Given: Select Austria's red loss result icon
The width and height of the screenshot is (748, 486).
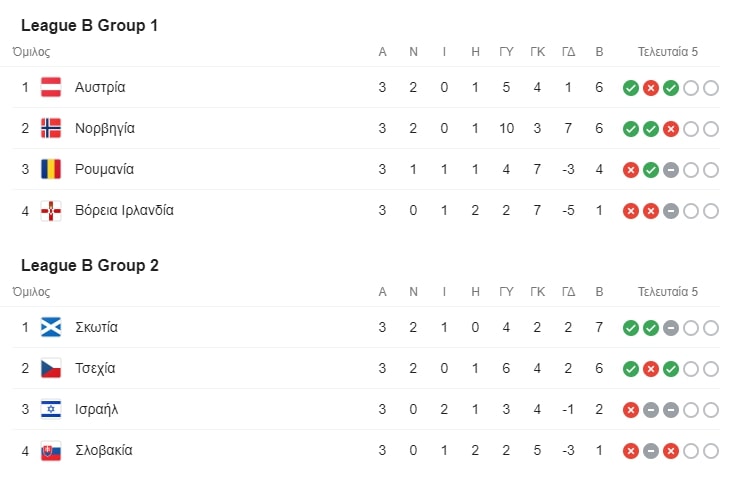Looking at the screenshot, I should click(x=651, y=88).
